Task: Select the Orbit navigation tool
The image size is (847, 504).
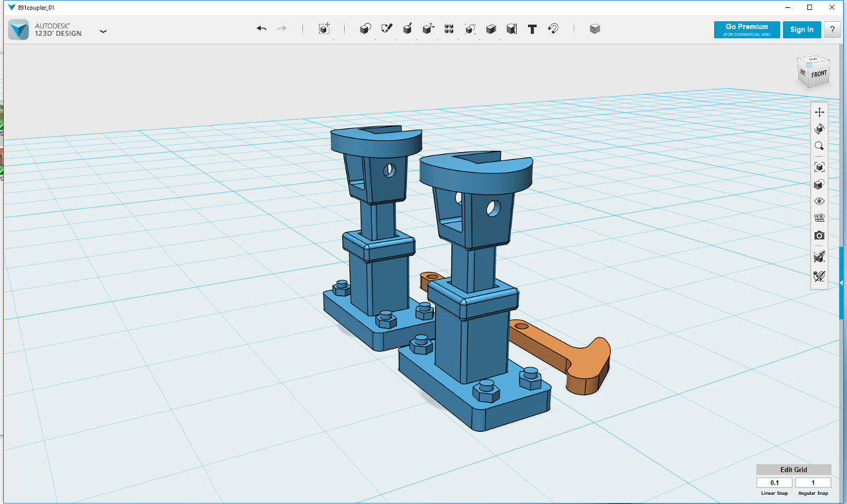Action: click(x=819, y=129)
